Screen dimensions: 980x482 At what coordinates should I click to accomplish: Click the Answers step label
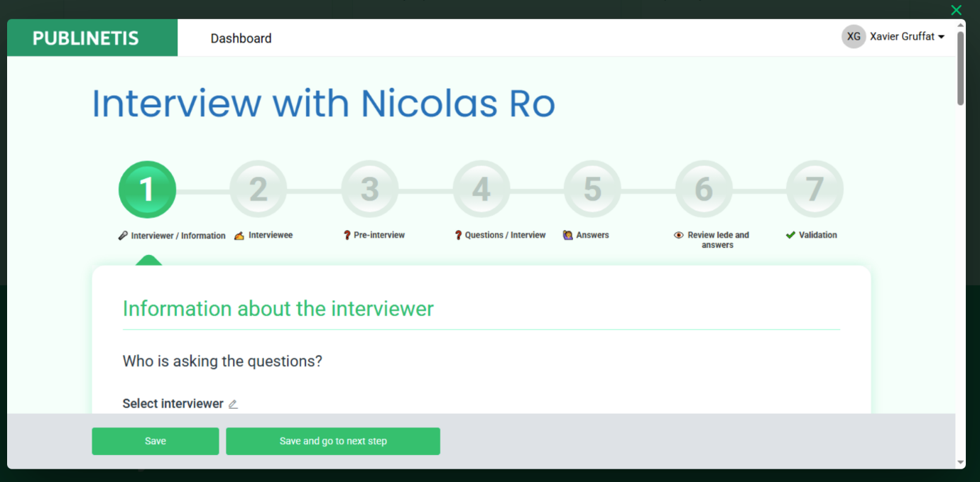pyautogui.click(x=593, y=235)
